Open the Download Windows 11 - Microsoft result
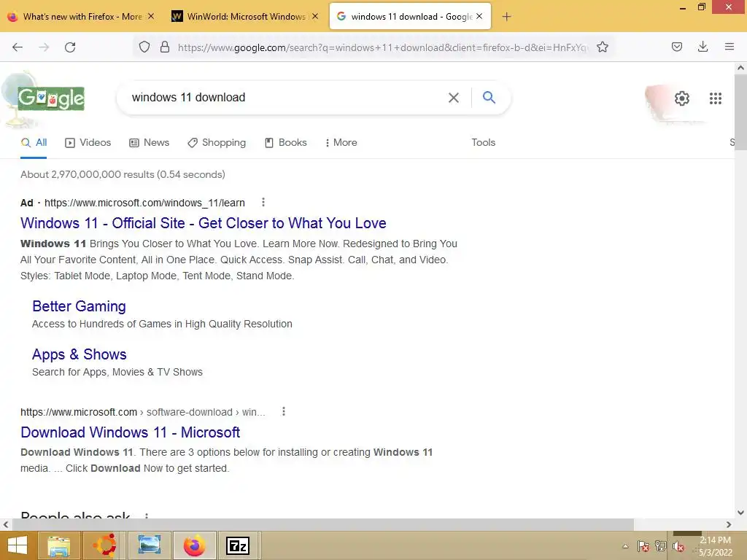This screenshot has width=747, height=560. [130, 432]
